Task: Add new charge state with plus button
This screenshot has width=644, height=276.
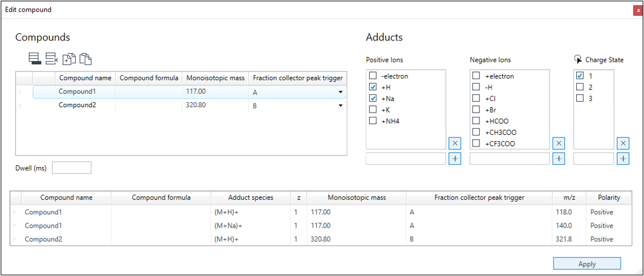Action: click(623, 159)
